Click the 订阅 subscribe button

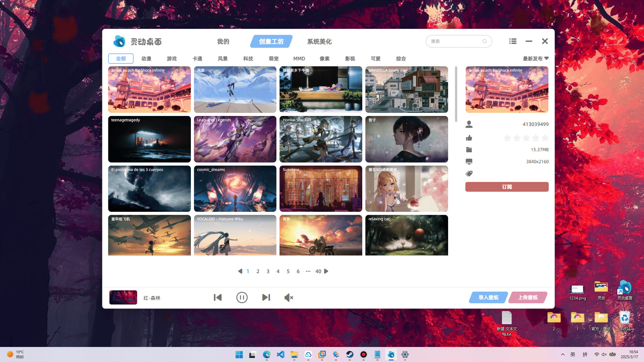[x=507, y=187]
